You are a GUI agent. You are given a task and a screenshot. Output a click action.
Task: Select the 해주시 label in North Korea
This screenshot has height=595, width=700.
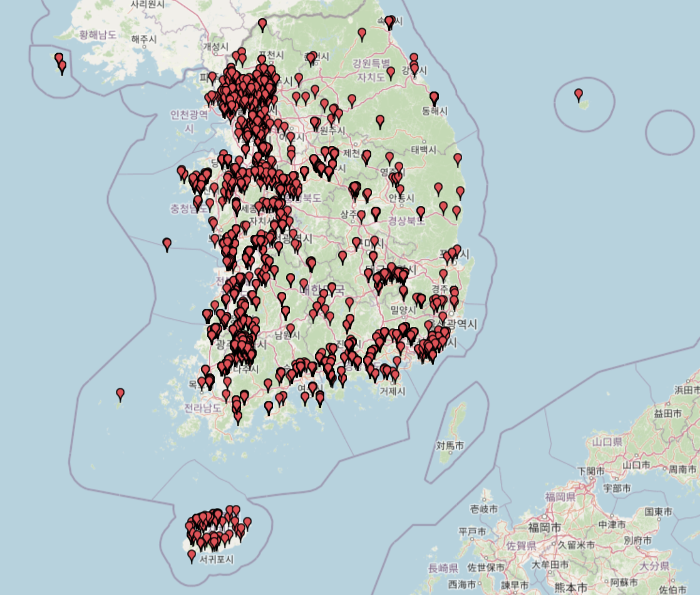point(143,39)
